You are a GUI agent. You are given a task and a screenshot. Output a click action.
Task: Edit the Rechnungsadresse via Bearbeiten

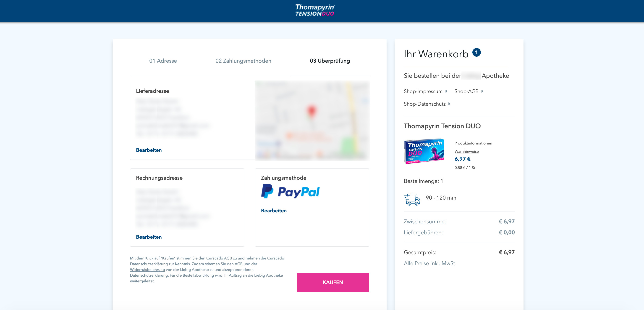pos(149,237)
